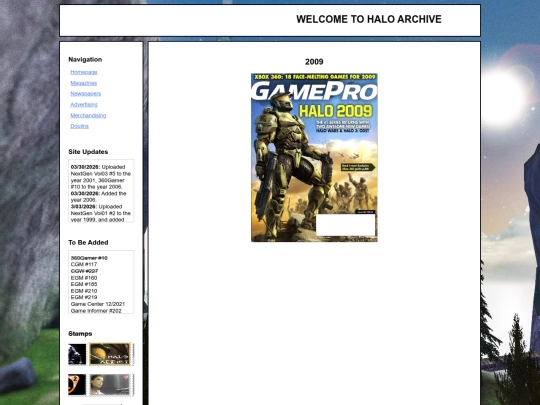The width and height of the screenshot is (540, 405).
Task: Select the struck-through 360Gamer #10 entry
Action: pos(89,258)
